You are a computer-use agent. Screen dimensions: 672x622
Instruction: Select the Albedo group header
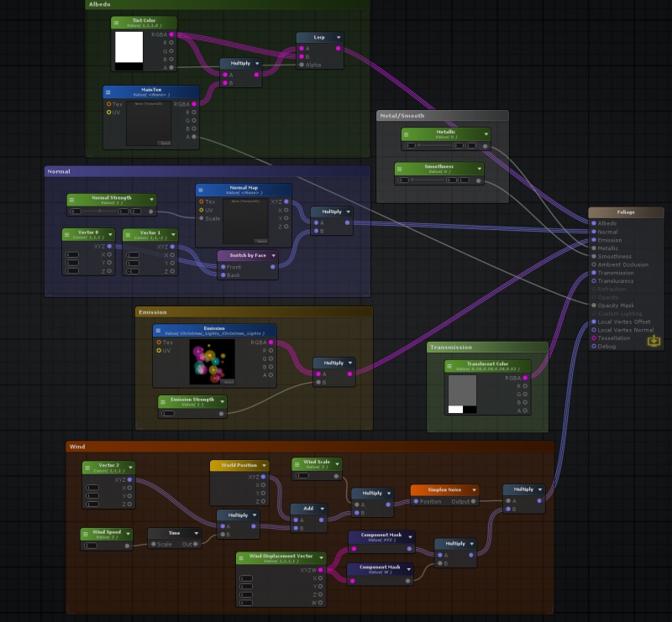[x=99, y=5]
